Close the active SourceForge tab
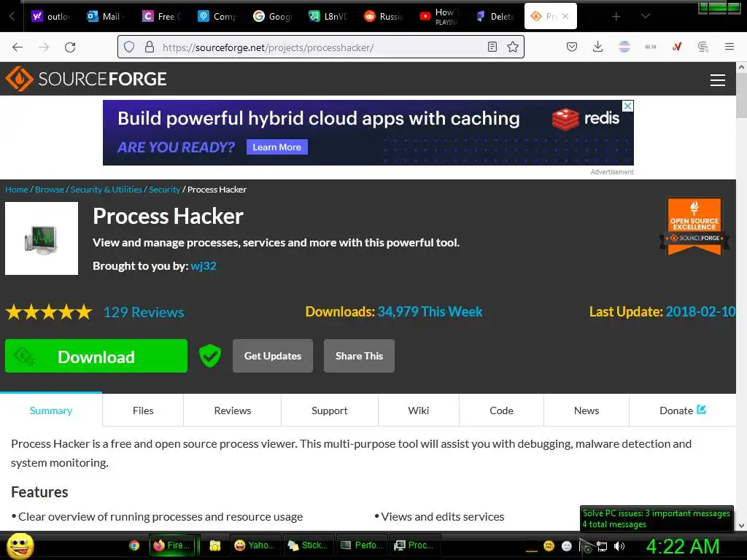Screen dimensions: 747x560 [x=565, y=16]
